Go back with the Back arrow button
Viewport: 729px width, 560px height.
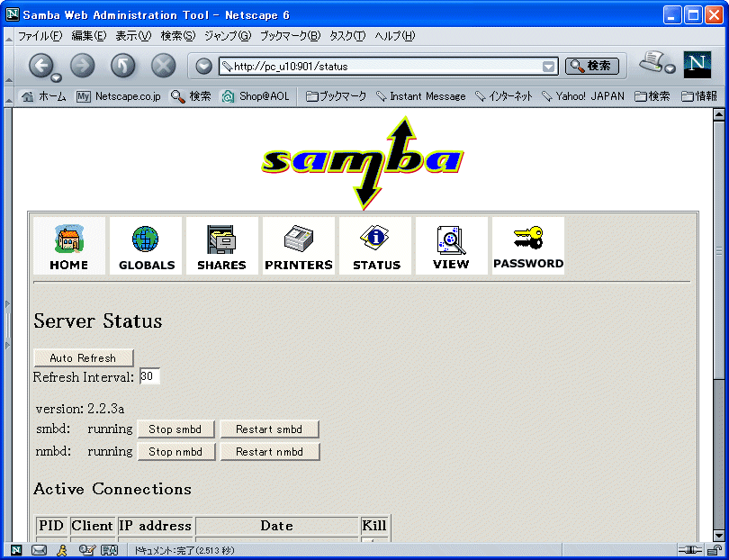click(x=40, y=65)
